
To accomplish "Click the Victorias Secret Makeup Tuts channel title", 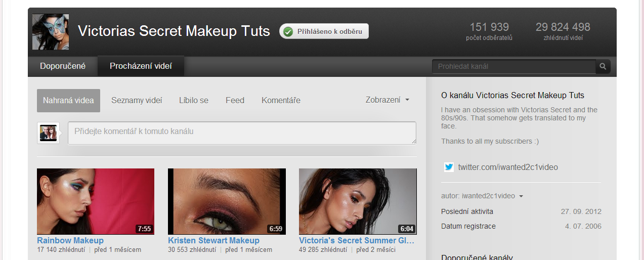I will pos(174,31).
